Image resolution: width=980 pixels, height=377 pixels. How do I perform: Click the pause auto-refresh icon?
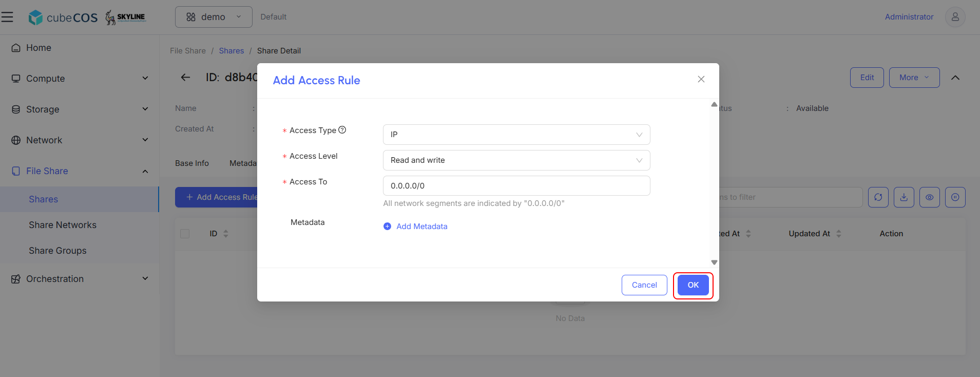tap(955, 197)
